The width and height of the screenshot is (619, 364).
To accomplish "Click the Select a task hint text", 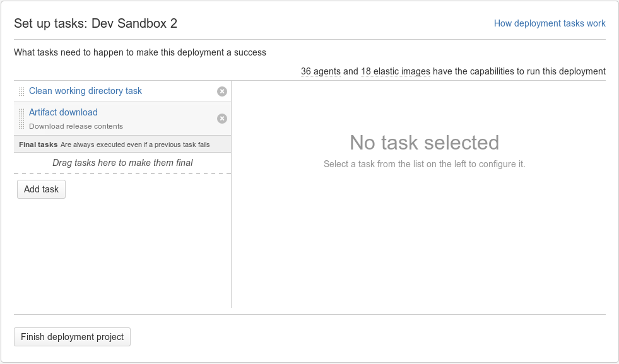I will [x=425, y=164].
